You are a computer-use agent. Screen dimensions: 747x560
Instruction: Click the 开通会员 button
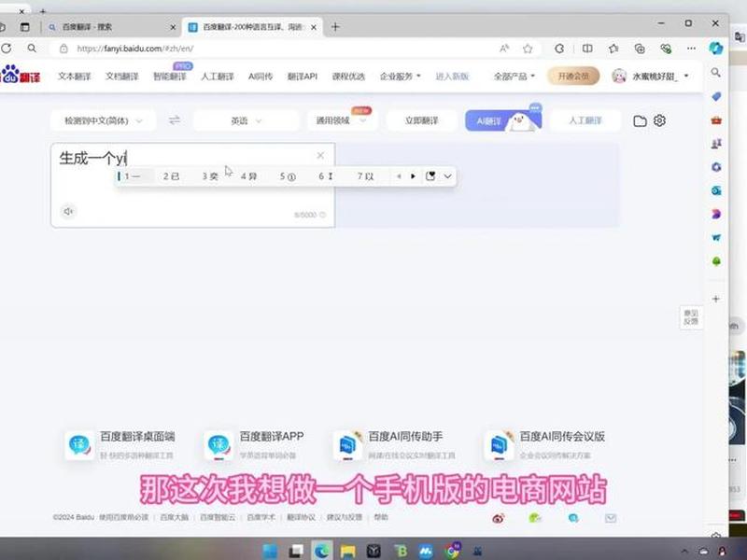573,77
